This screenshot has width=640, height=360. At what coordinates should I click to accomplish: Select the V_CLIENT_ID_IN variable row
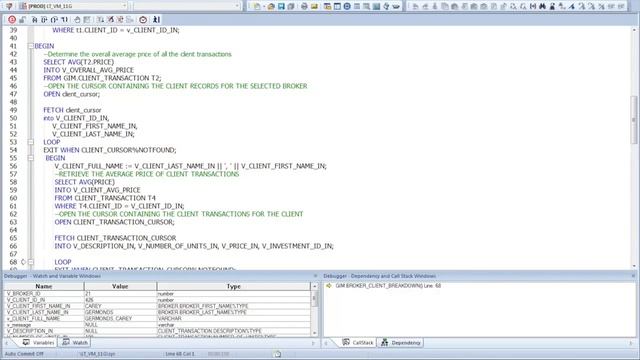coord(157,300)
